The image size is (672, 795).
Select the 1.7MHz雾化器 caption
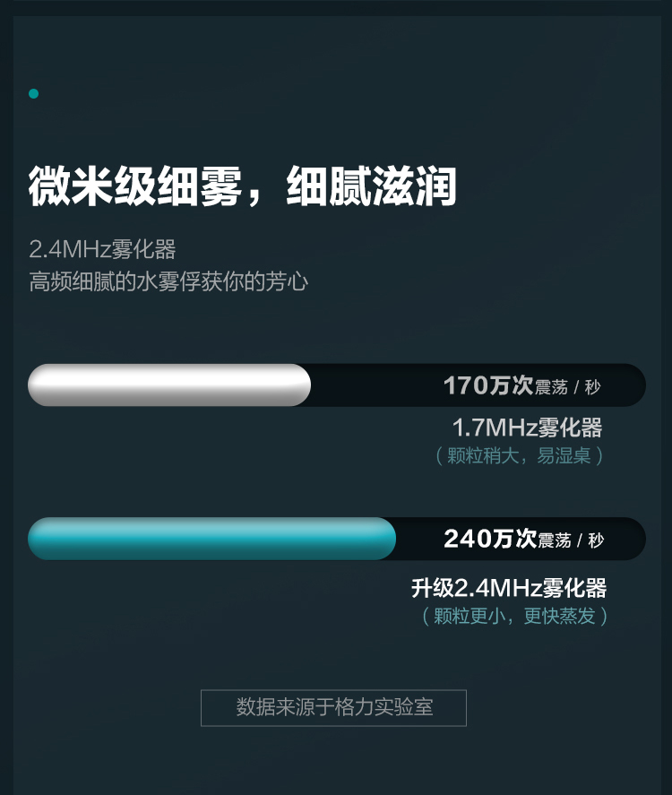527,428
